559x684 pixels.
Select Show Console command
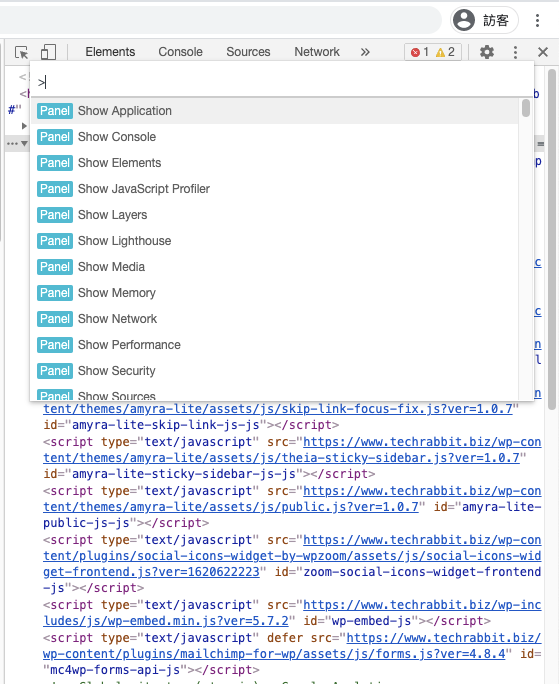click(274, 137)
